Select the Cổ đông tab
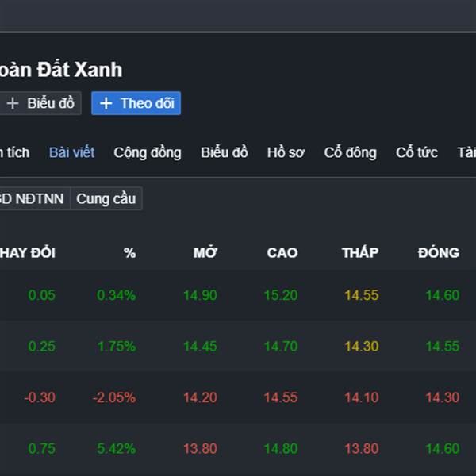Image resolution: width=476 pixels, height=476 pixels. [x=350, y=152]
